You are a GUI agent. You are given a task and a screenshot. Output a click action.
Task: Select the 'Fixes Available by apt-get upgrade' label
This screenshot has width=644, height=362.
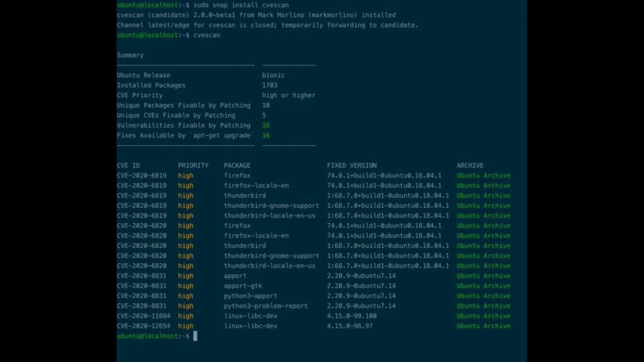[185, 135]
